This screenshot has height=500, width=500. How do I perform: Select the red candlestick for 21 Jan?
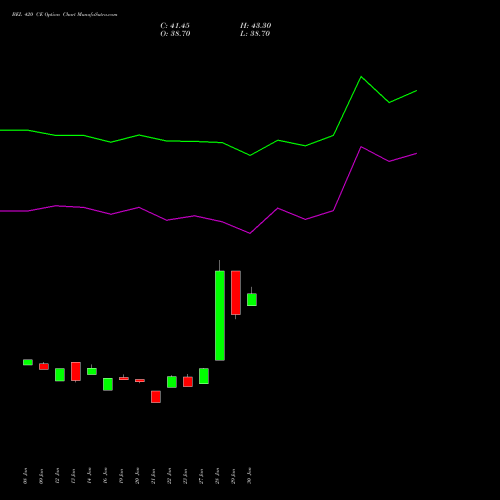[x=156, y=397]
